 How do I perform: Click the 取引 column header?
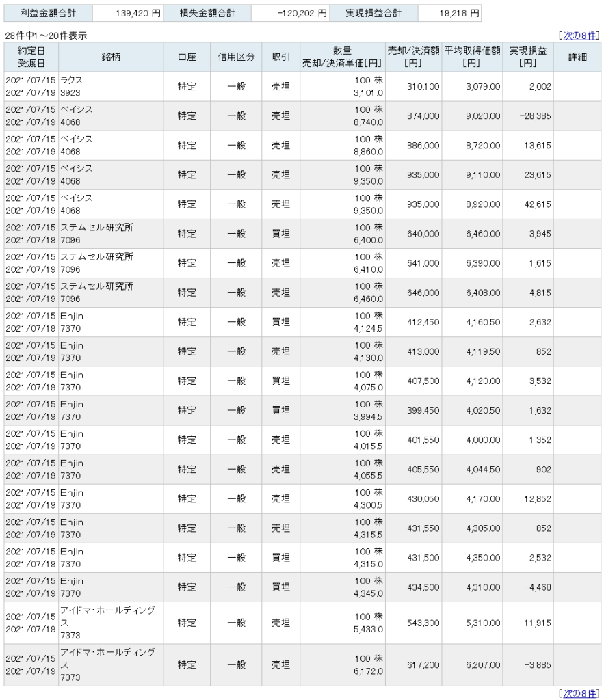280,57
